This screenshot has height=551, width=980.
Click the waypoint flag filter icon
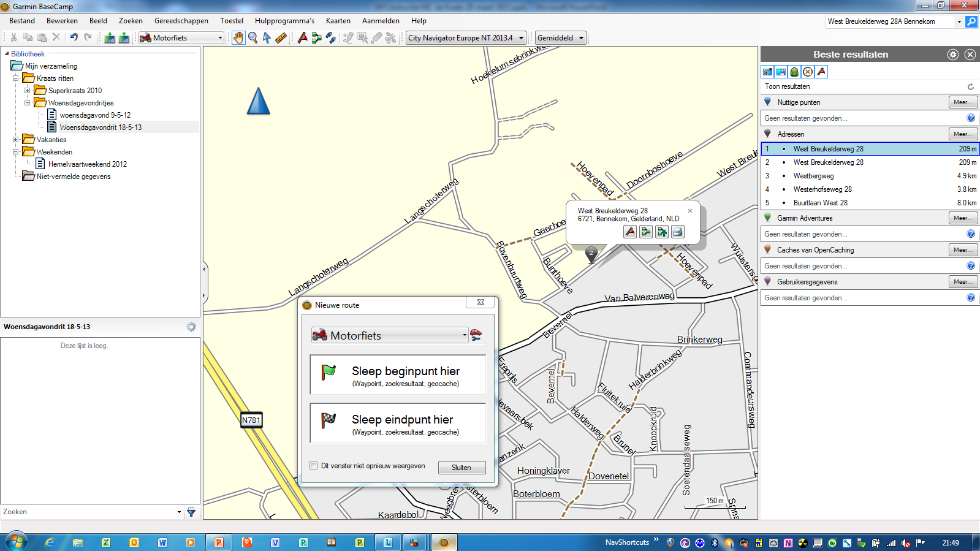pos(822,72)
